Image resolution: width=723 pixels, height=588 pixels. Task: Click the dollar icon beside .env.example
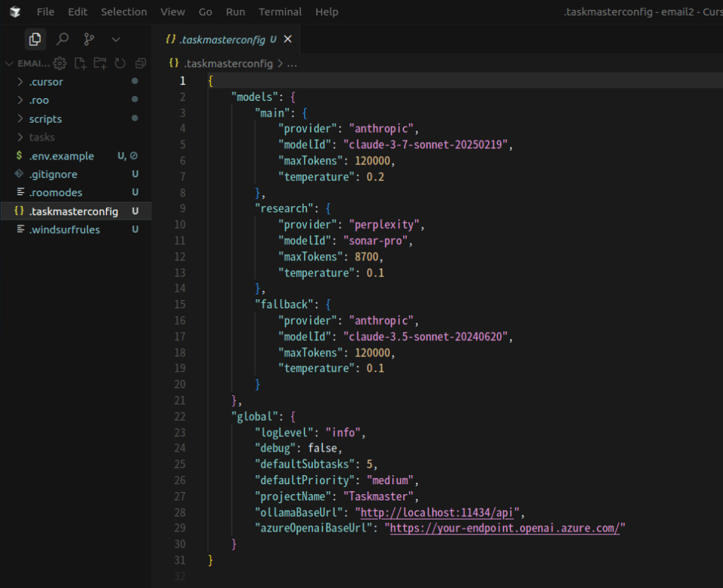click(19, 155)
